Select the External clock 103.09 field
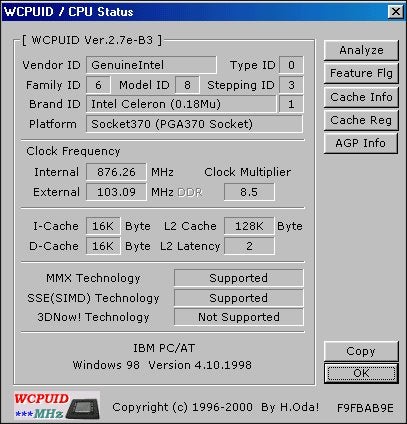Image resolution: width=407 pixels, height=424 pixels. [116, 192]
